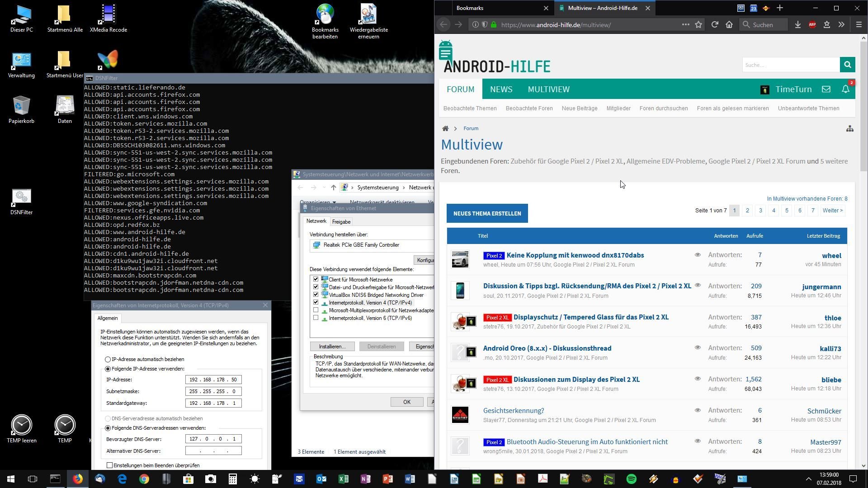Open the NEWS section
This screenshot has height=488, width=868.
501,89
